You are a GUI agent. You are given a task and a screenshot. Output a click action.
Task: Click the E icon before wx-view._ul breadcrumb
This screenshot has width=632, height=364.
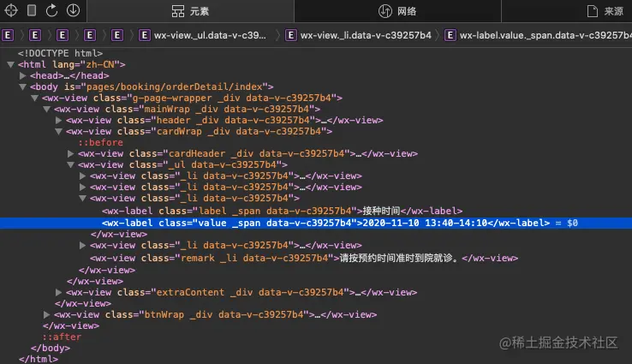point(145,35)
